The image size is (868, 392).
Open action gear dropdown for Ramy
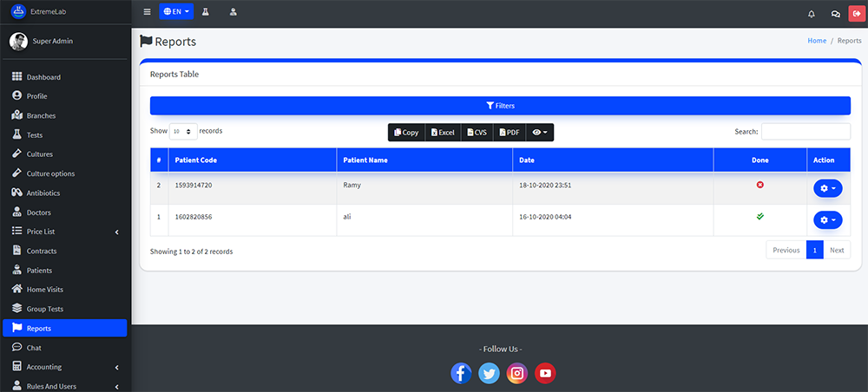click(x=827, y=188)
